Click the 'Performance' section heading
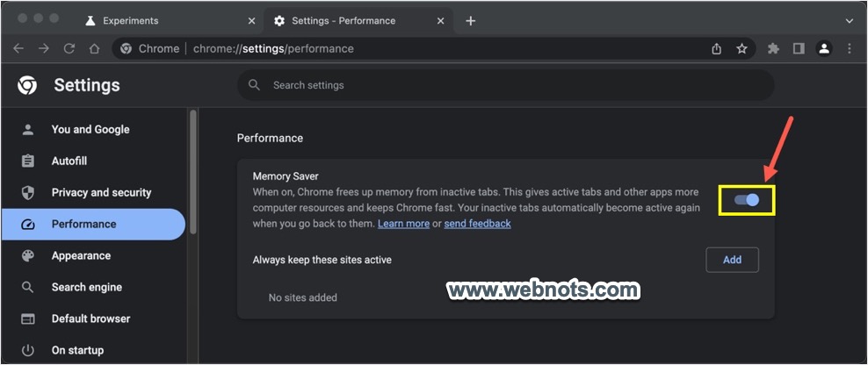This screenshot has height=365, width=868. tap(270, 139)
